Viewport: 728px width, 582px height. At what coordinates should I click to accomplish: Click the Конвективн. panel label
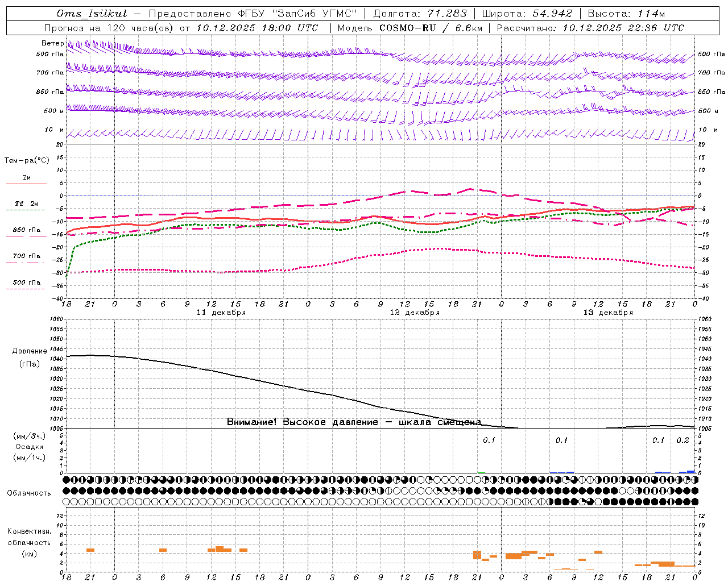[x=29, y=531]
